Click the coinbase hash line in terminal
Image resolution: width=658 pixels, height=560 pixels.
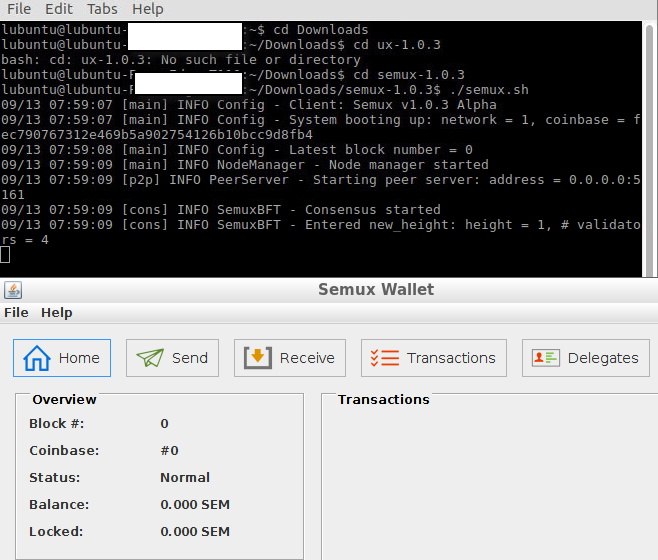157,135
